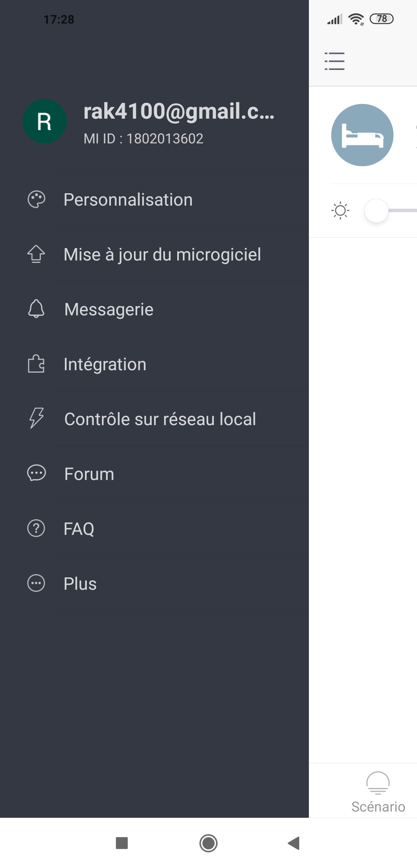Tap the lightning bolt local control icon
417x868 pixels.
coord(36,419)
